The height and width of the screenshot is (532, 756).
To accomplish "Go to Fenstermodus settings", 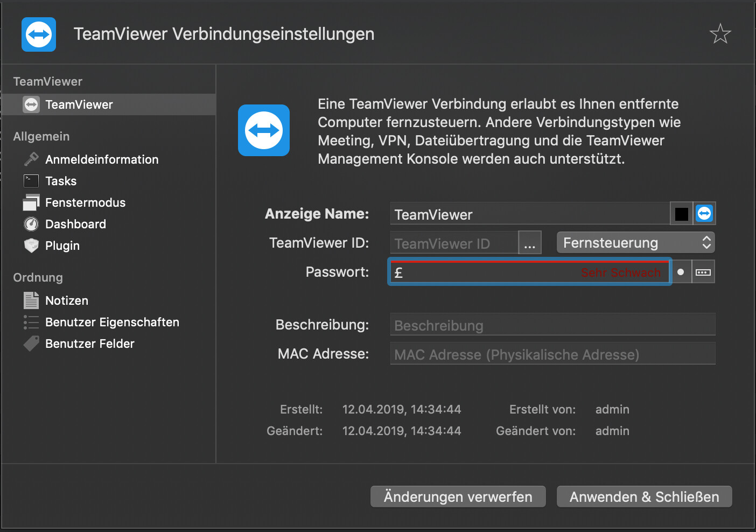I will [x=85, y=202].
